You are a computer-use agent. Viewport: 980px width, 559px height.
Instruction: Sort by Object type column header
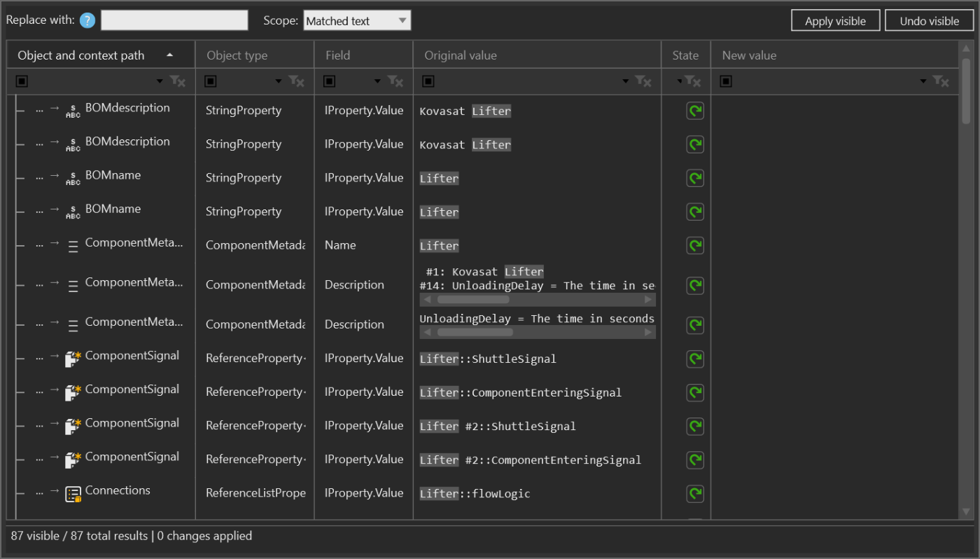pos(255,55)
